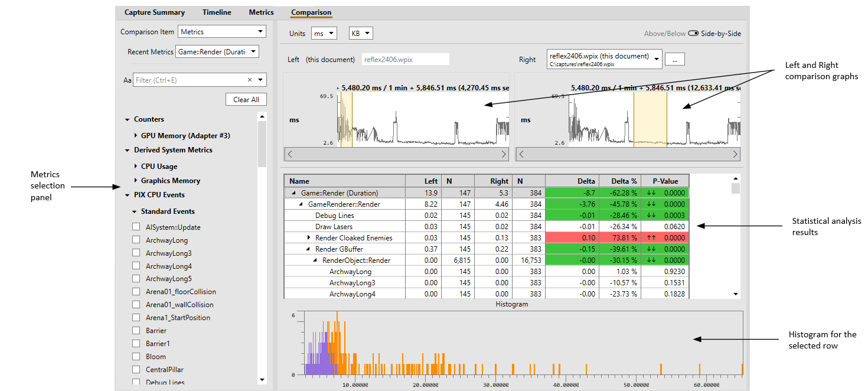
Task: Check the AISystem::Update event checkbox
Action: point(136,227)
